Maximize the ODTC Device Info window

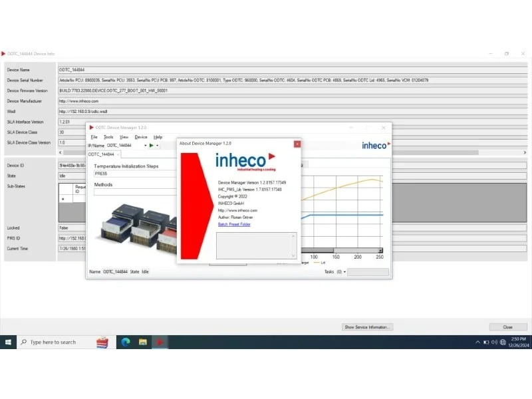click(507, 54)
